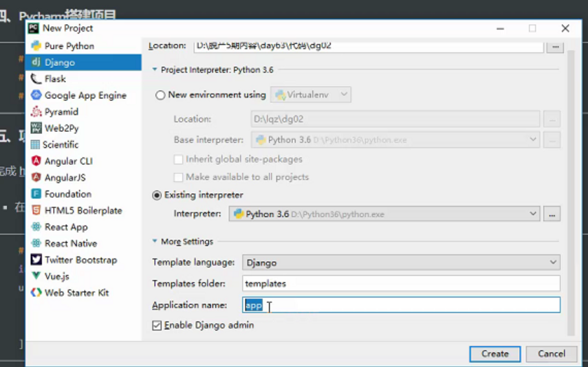The width and height of the screenshot is (588, 367).
Task: Choose the Angular CLI icon
Action: [x=36, y=161]
